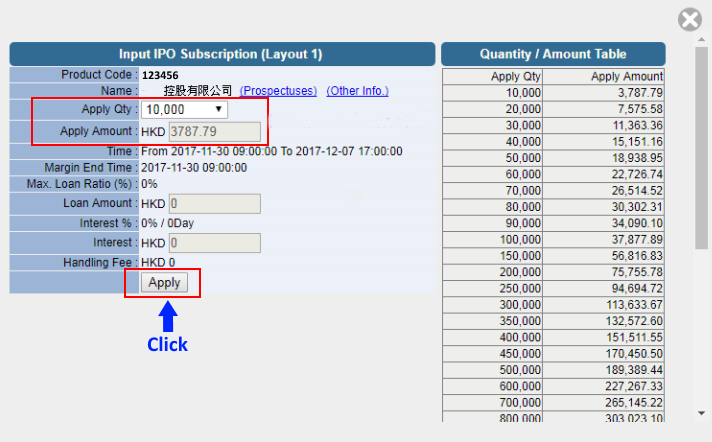Click the Input IPO Subscription header
This screenshot has width=712, height=442.
(x=221, y=54)
